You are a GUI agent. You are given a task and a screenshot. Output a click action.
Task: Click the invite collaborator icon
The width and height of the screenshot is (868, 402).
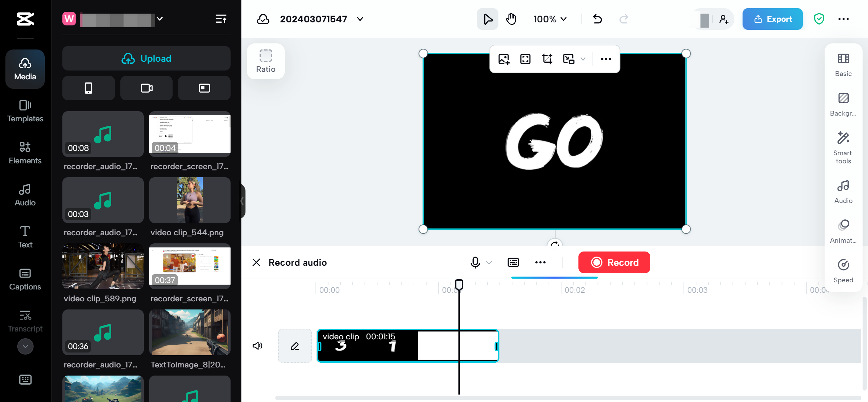[724, 19]
